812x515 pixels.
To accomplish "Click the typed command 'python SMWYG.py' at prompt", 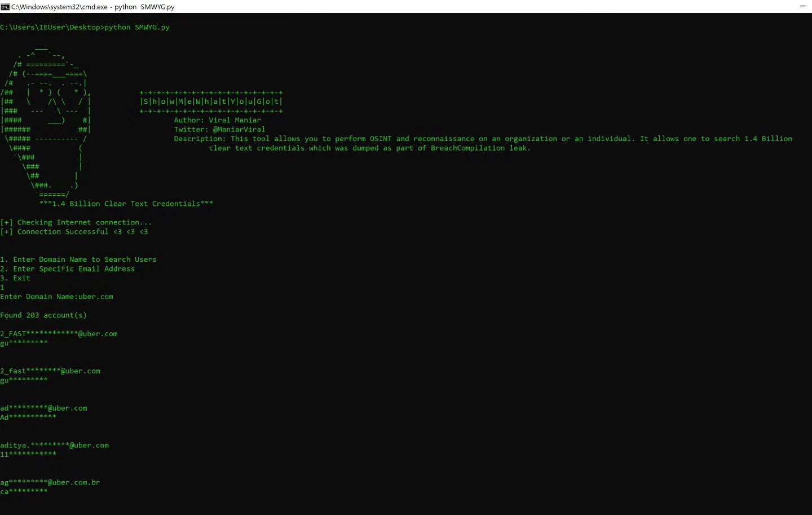I will 136,27.
